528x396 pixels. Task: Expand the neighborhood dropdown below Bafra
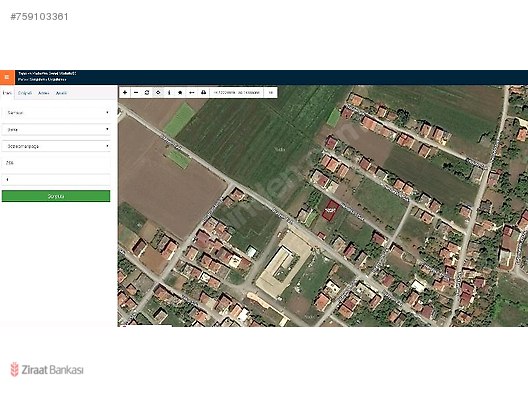tap(56, 146)
